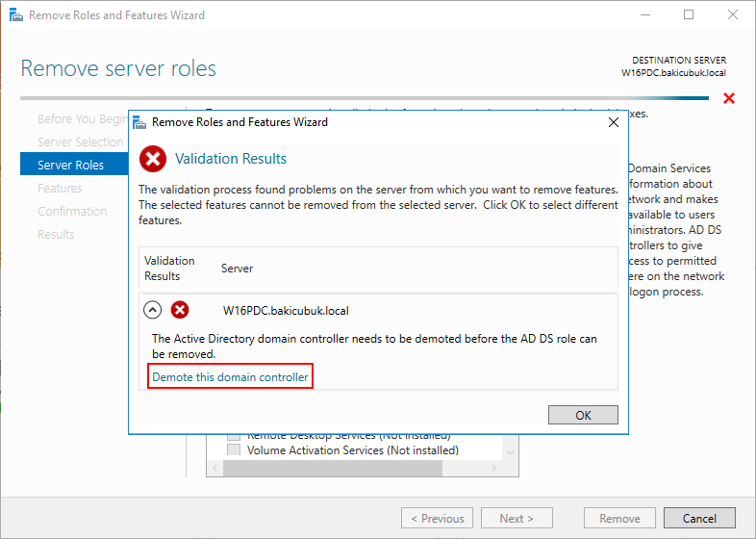
Task: Click the roles list scroll-down arrow
Action: click(510, 452)
